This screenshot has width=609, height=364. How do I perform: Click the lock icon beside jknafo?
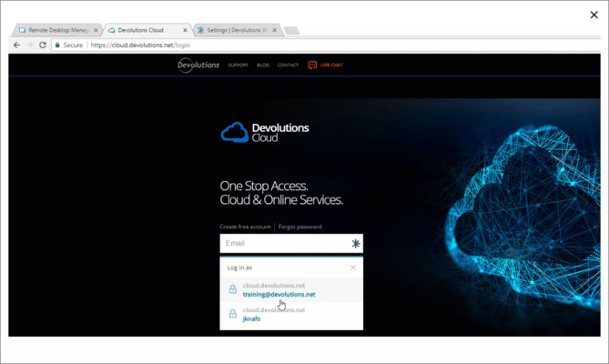click(233, 314)
